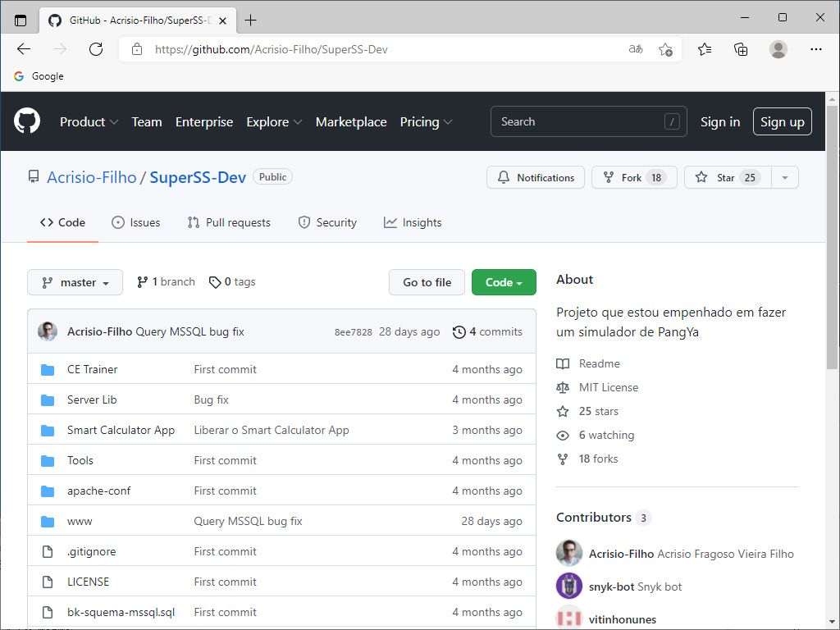Image resolution: width=840 pixels, height=630 pixels.
Task: Open the Acrisio-Filho owner link in title
Action: click(x=92, y=177)
